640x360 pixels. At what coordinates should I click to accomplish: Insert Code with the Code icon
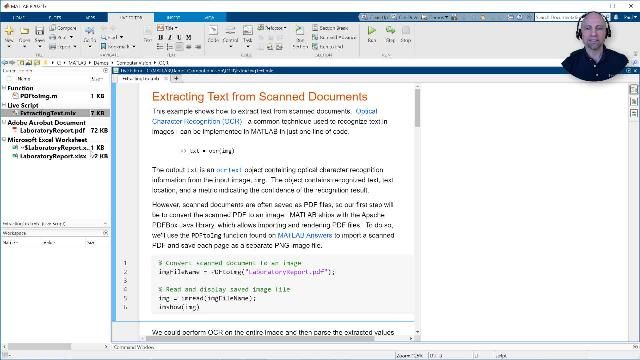click(x=213, y=31)
